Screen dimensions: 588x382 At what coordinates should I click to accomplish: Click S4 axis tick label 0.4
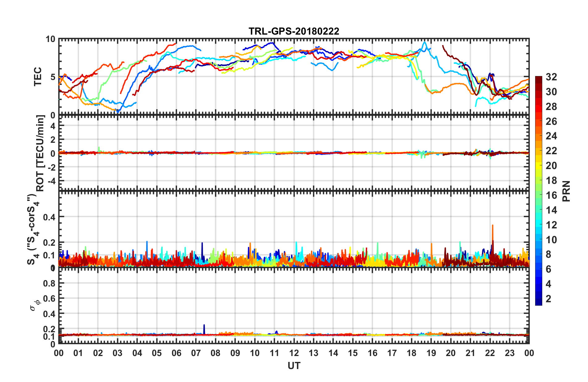point(49,217)
